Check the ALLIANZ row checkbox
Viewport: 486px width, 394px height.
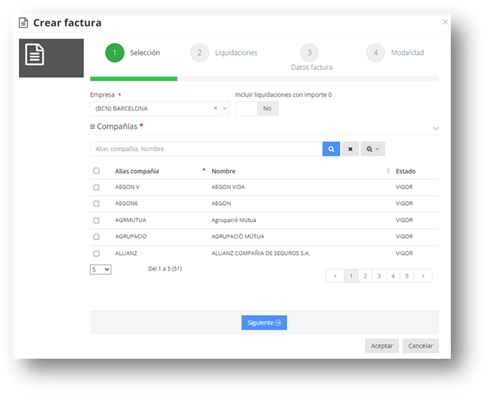coord(96,254)
